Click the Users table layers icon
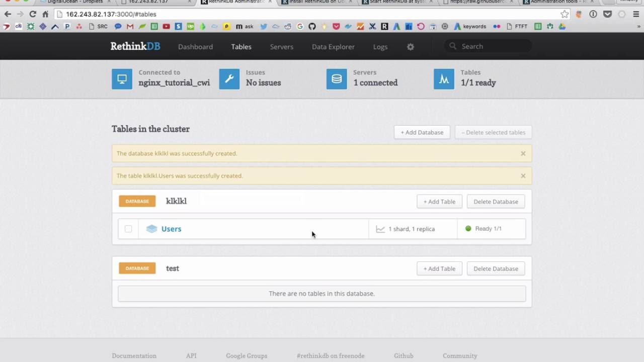 coord(151,229)
